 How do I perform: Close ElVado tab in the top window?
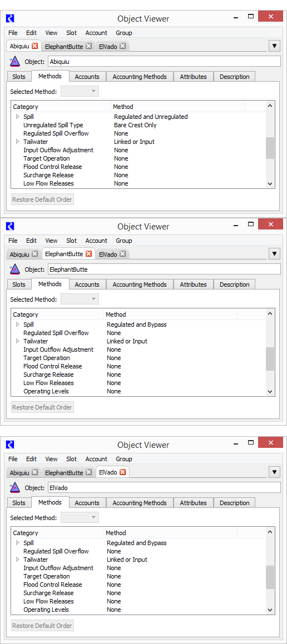(122, 47)
